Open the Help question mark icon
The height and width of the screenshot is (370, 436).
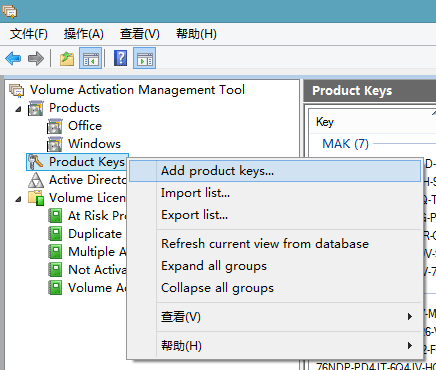[x=120, y=58]
